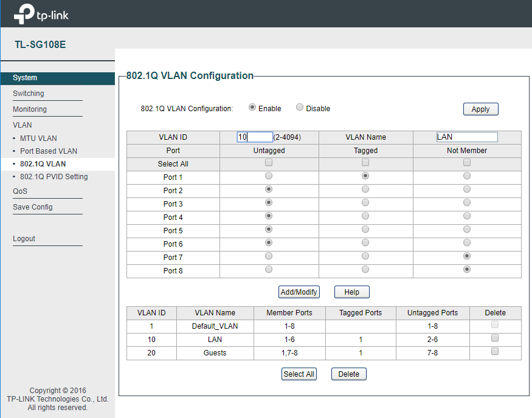This screenshot has width=532, height=418.
Task: Click the tp-link logo
Action: coord(41,14)
